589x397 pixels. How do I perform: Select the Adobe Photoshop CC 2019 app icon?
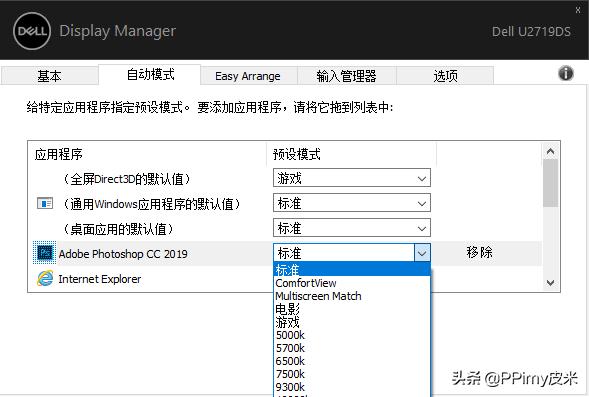click(x=45, y=253)
